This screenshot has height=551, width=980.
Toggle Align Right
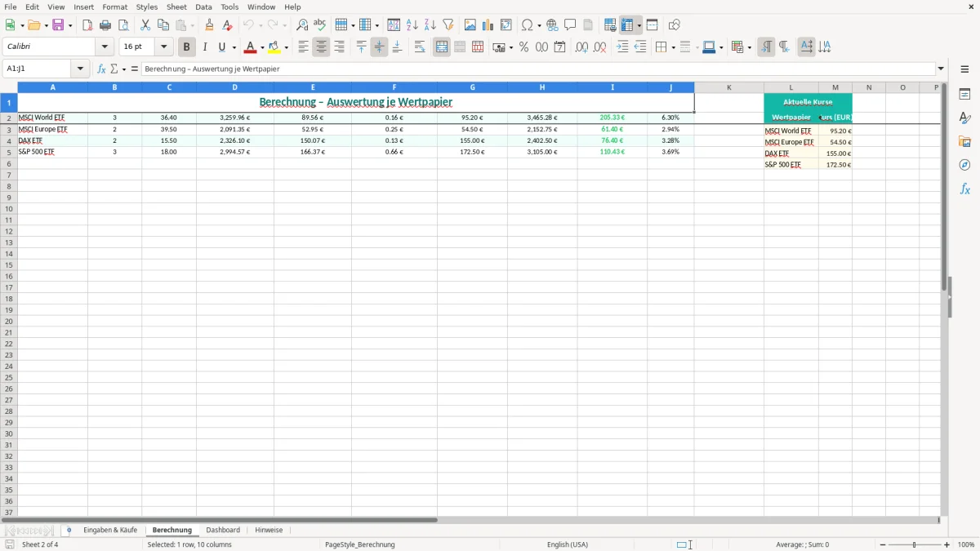(x=339, y=47)
